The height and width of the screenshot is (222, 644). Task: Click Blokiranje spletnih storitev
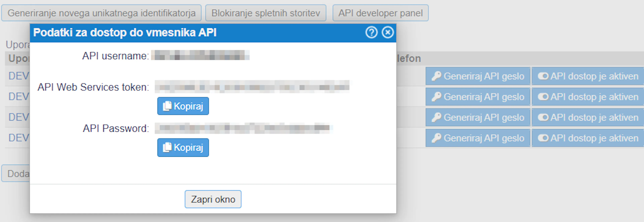(266, 13)
